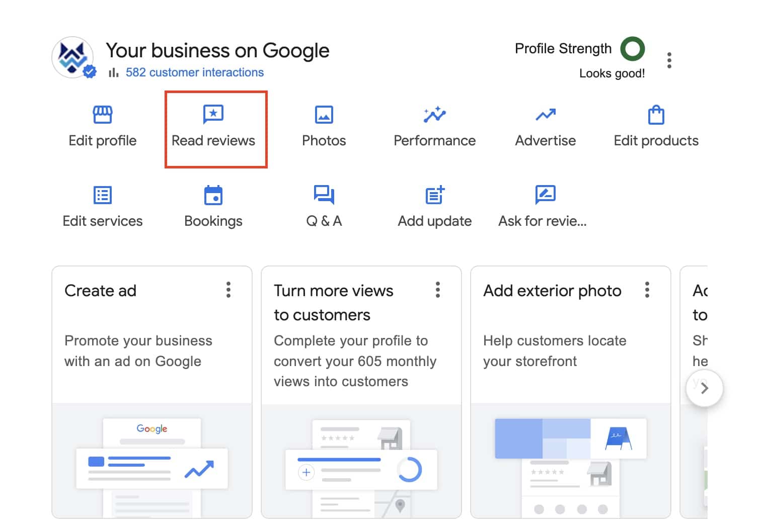This screenshot has height=532, width=763.
Task: Open the Photos icon
Action: coord(324,115)
